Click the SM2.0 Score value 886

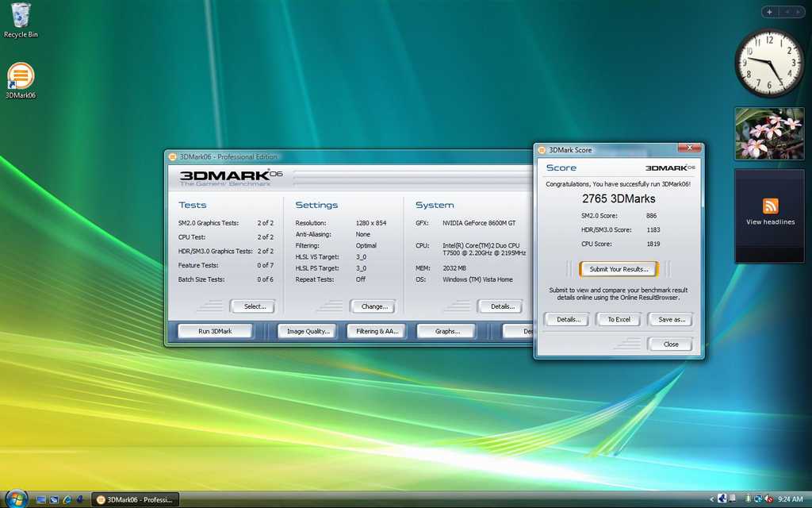[x=651, y=216]
